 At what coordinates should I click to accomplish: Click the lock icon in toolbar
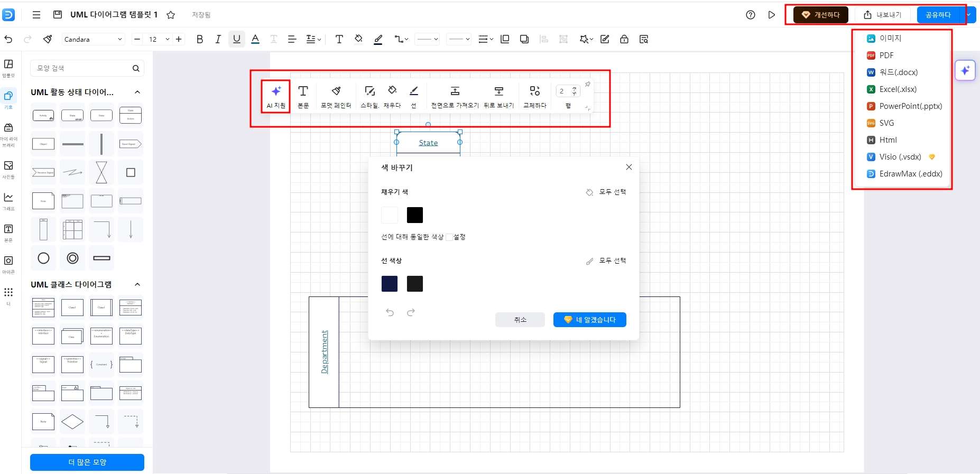624,39
